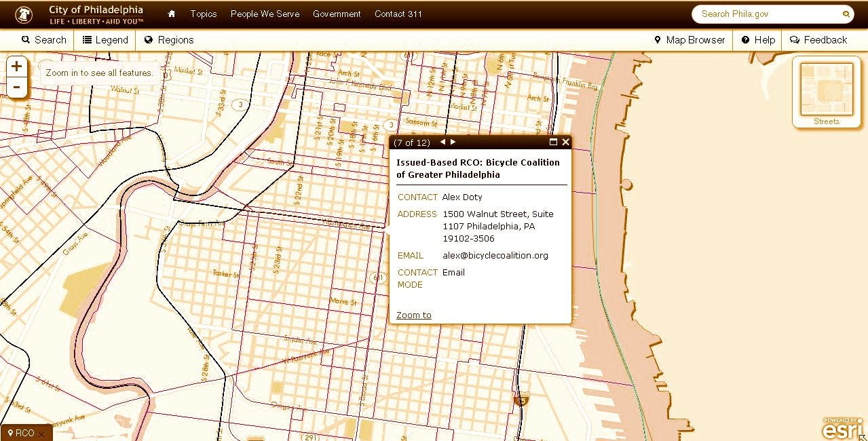
Task: Click the magnifier in Phila.gov search box
Action: tap(846, 14)
